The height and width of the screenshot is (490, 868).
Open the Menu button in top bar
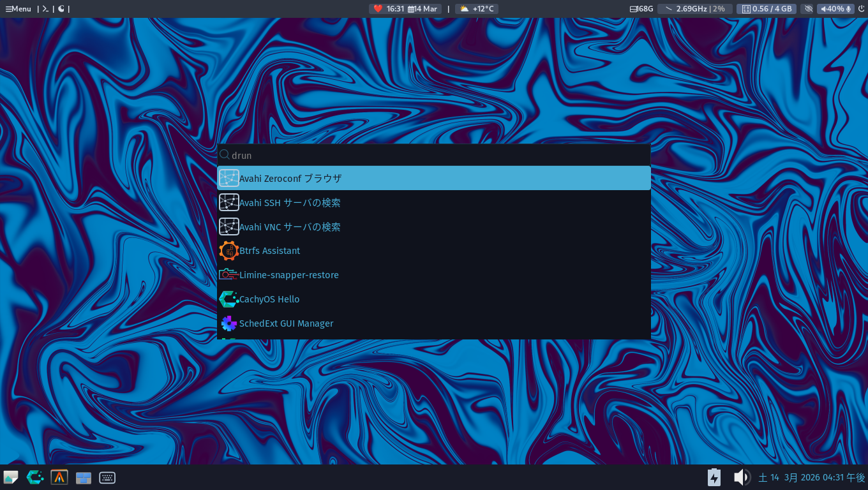coord(19,9)
